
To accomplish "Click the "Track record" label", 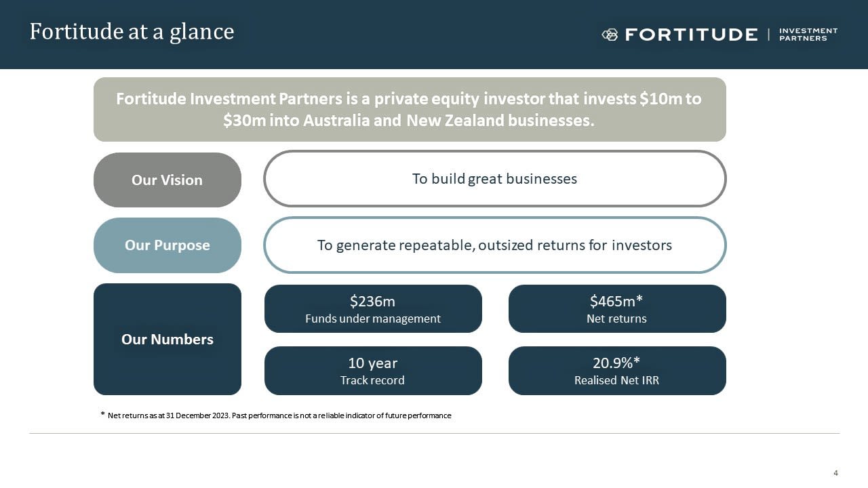I will click(x=372, y=380).
